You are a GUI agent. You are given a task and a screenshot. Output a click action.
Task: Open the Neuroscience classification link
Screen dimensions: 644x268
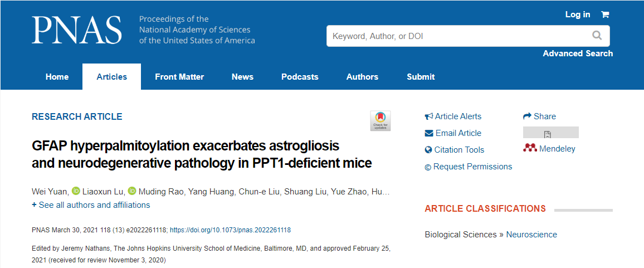(531, 235)
